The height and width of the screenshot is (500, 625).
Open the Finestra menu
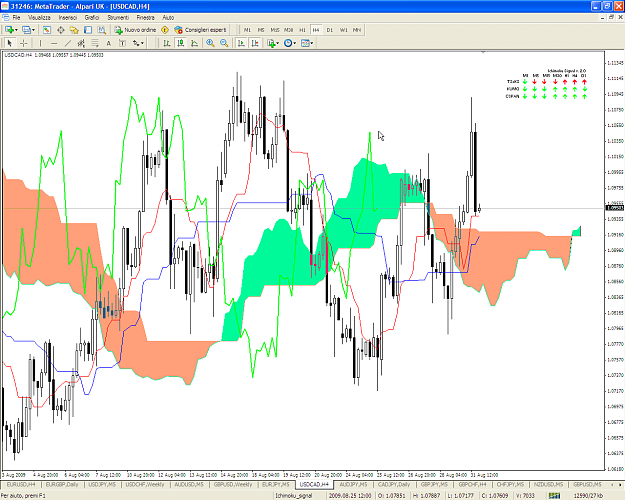tap(145, 18)
